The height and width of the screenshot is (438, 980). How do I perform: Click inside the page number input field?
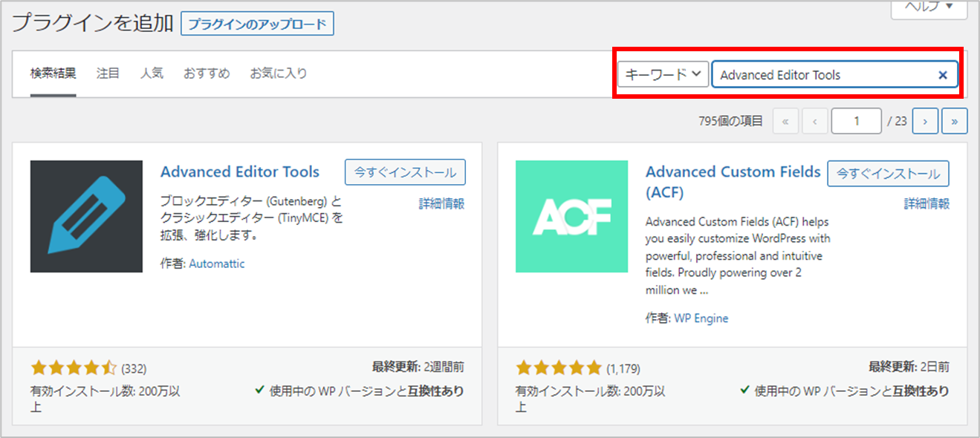point(856,120)
